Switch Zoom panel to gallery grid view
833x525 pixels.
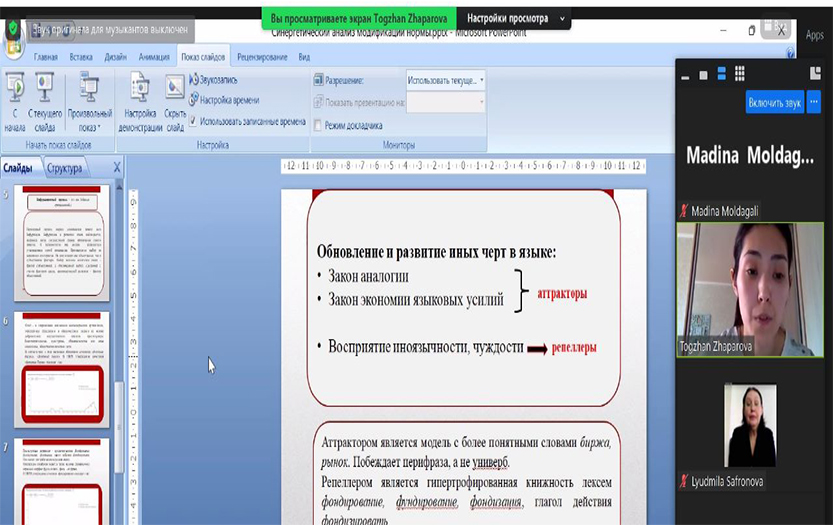[x=740, y=74]
